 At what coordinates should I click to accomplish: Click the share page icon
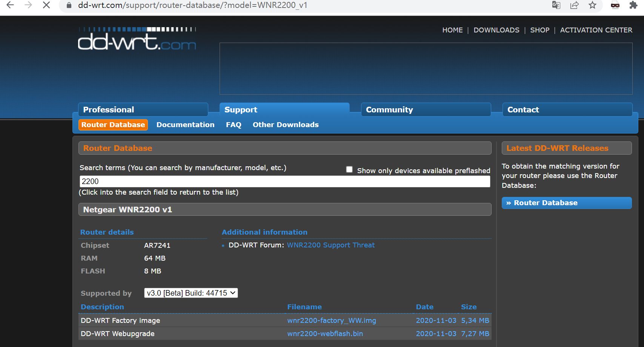pyautogui.click(x=574, y=5)
